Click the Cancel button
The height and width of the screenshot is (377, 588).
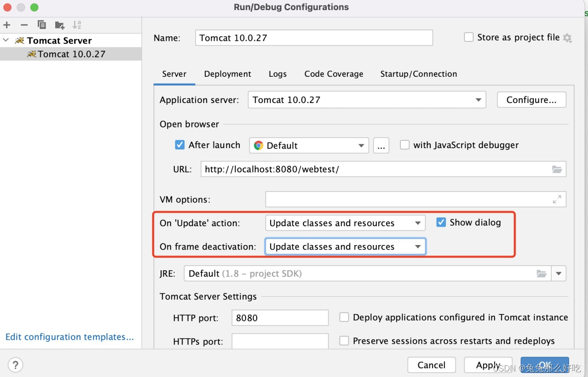point(432,365)
